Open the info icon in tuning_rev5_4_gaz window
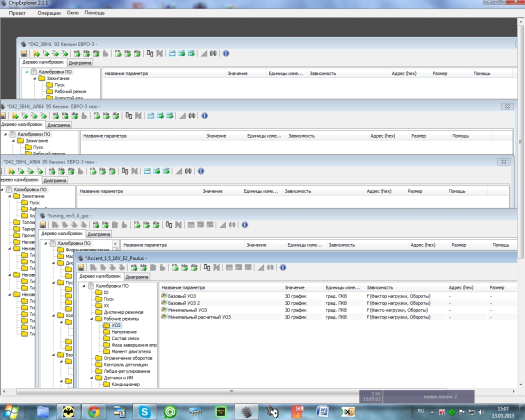525x420 pixels. click(x=245, y=224)
